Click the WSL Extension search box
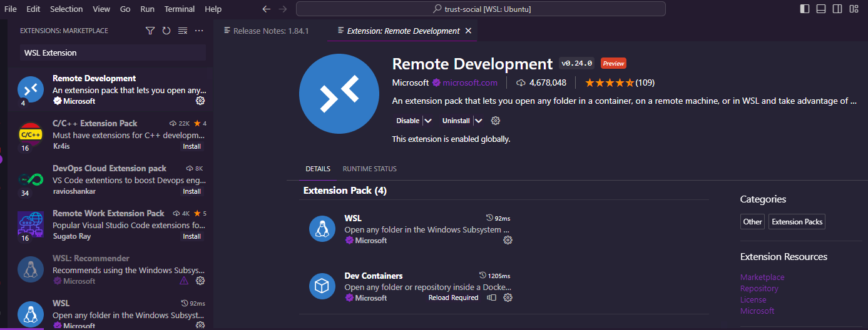This screenshot has width=868, height=330. click(x=113, y=52)
